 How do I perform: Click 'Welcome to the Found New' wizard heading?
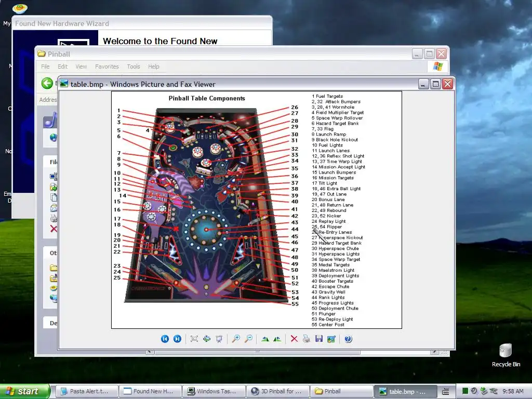160,41
